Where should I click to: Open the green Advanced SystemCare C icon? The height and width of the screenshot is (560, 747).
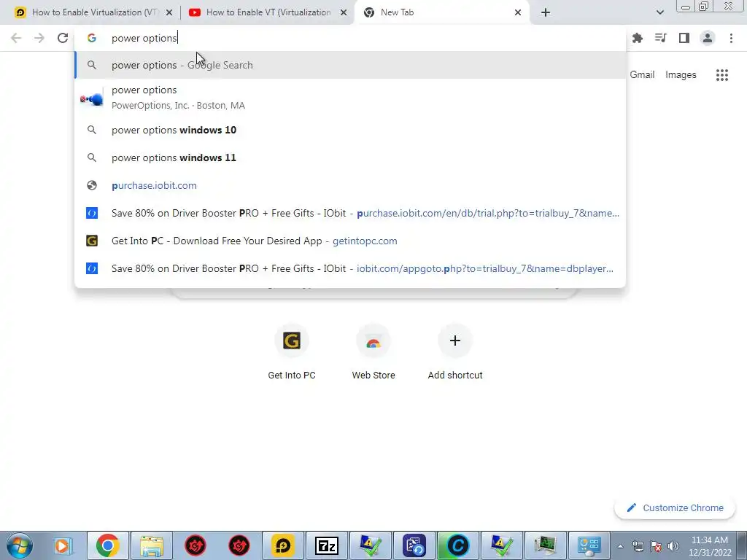(x=457, y=545)
